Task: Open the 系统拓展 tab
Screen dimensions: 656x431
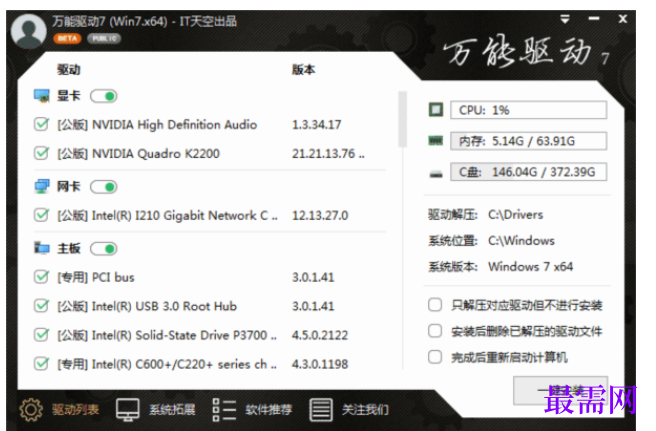Action: pos(172,409)
